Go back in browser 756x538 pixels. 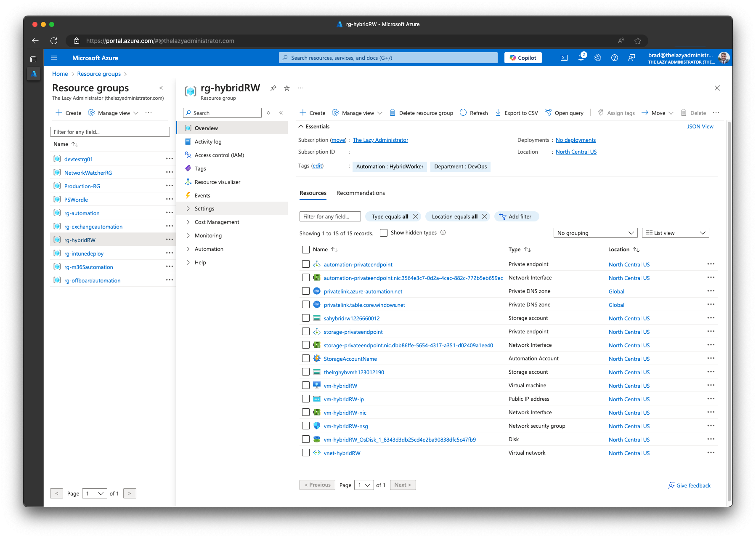point(35,41)
